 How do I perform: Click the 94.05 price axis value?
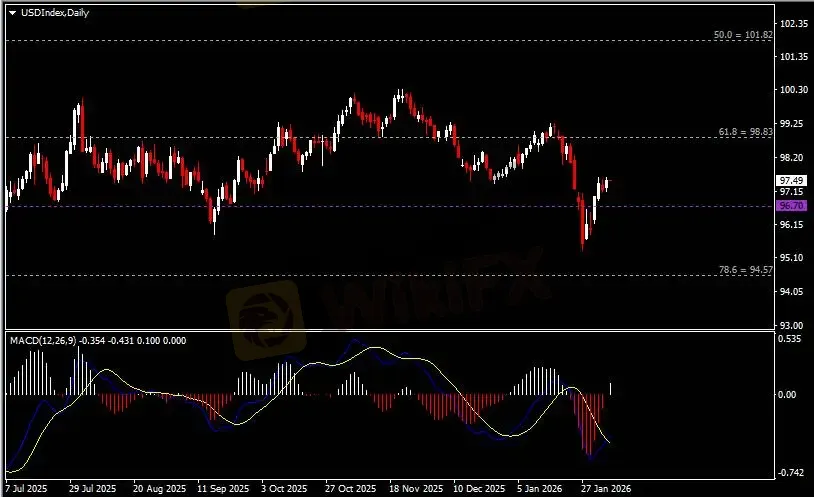[x=794, y=291]
